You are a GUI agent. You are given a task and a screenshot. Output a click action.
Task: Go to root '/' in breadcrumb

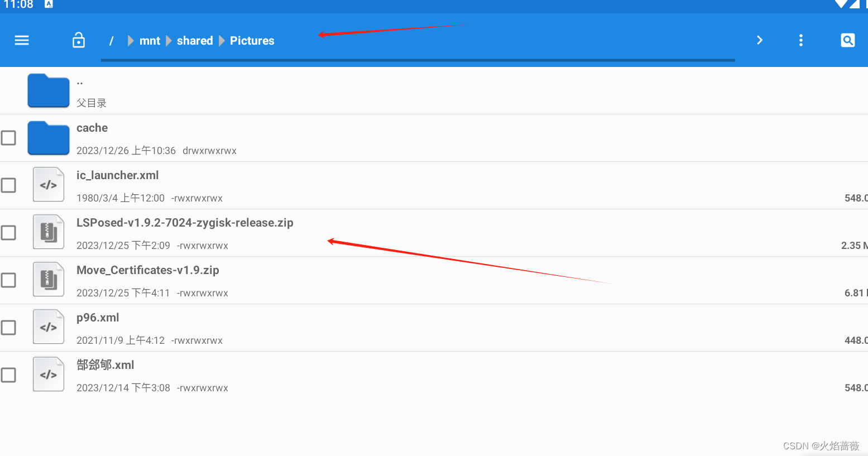pyautogui.click(x=111, y=41)
